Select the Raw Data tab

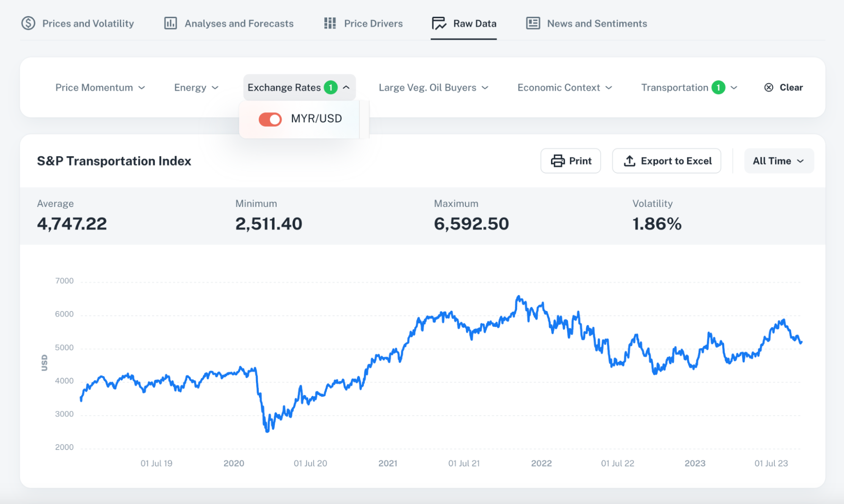point(464,23)
